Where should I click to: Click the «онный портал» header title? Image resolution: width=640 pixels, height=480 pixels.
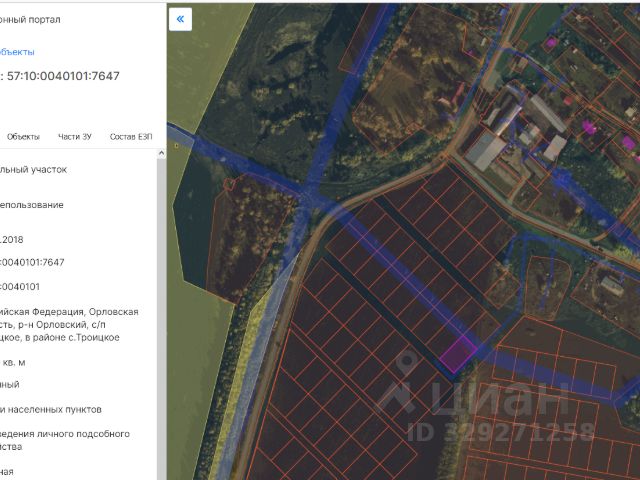pos(30,20)
